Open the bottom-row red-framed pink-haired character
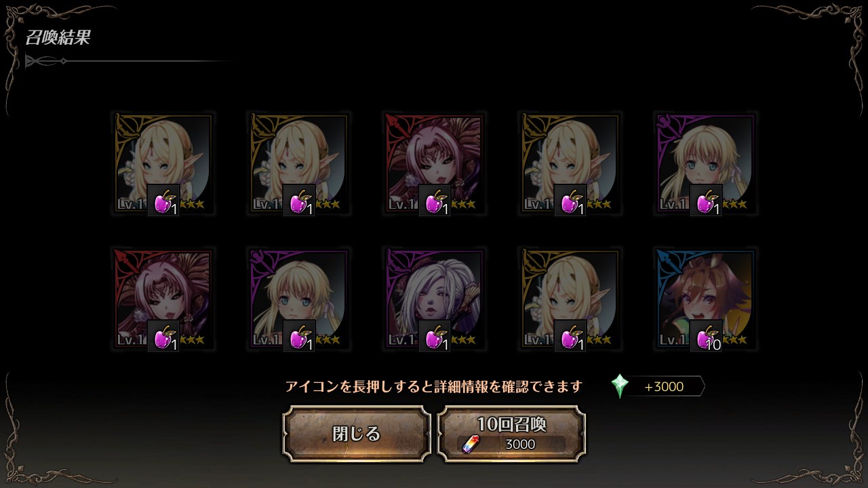868x488 pixels. (163, 298)
